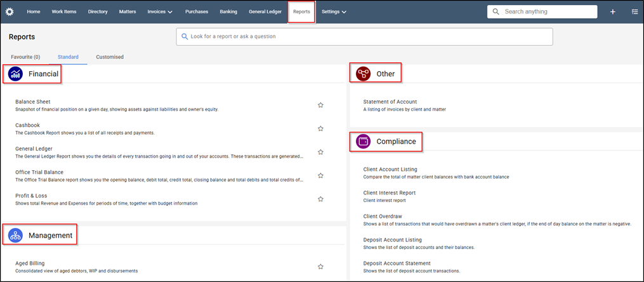Favourite the Cashbook report star

(320, 129)
